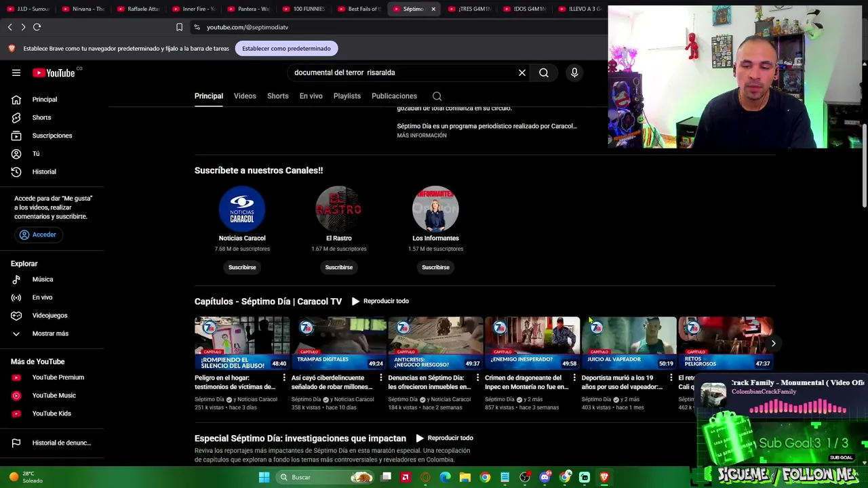Open Discord from the taskbar
The image size is (868, 488).
click(545, 477)
